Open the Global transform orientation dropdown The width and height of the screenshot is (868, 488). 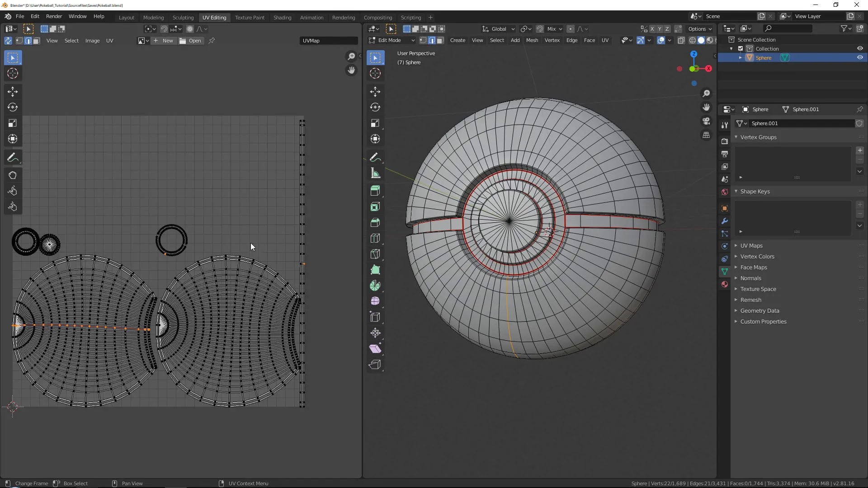499,29
